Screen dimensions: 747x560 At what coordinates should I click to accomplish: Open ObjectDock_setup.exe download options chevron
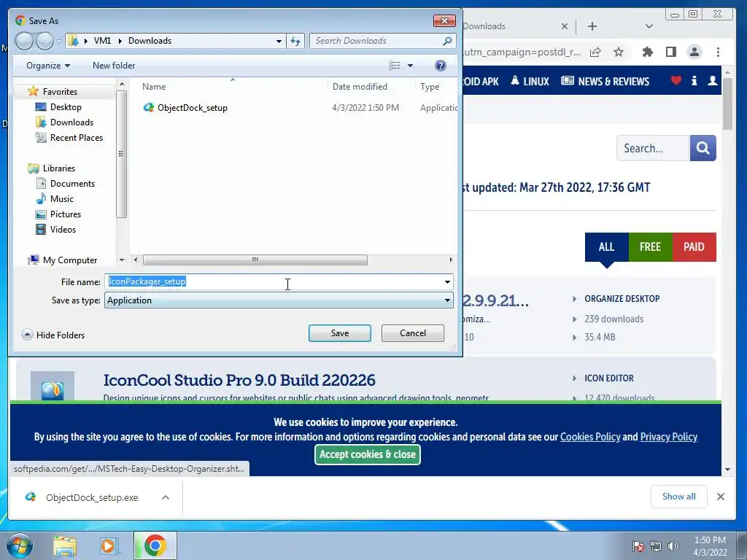pos(166,497)
